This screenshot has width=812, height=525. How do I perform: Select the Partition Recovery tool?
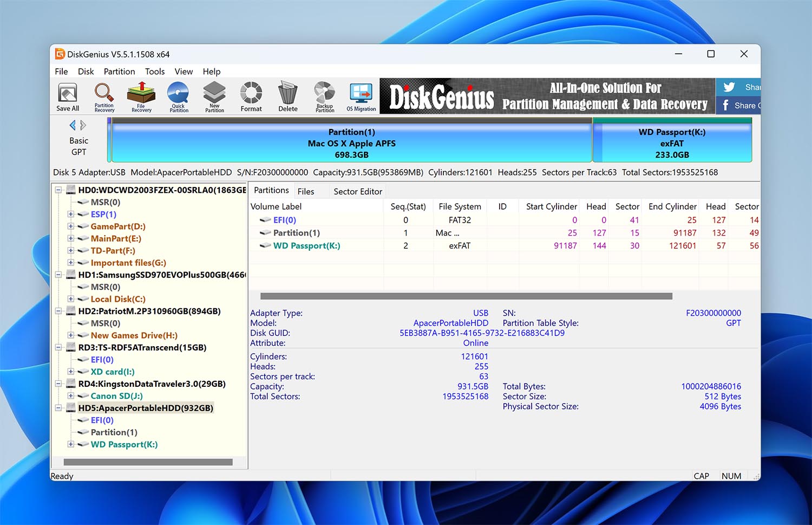(x=103, y=96)
